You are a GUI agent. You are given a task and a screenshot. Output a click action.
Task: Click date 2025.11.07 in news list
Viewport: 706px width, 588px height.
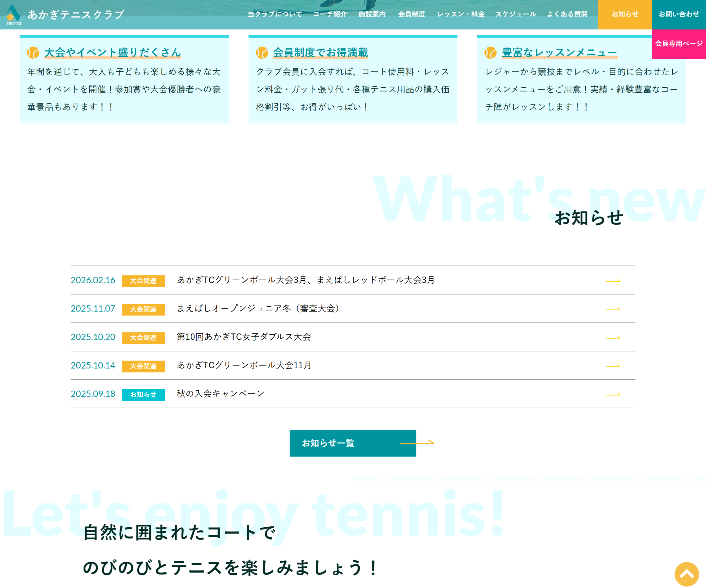point(93,309)
